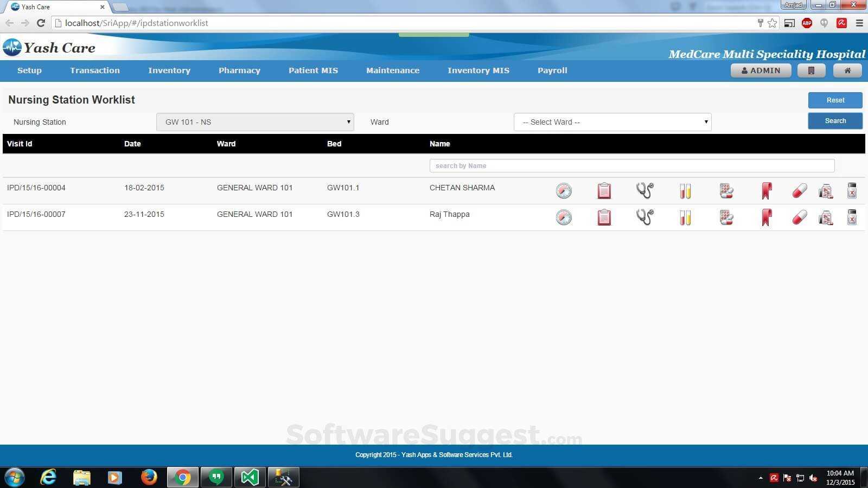Expand the Nursing Station dropdown GW 101 - NS
This screenshot has height=488, width=868.
coord(255,122)
